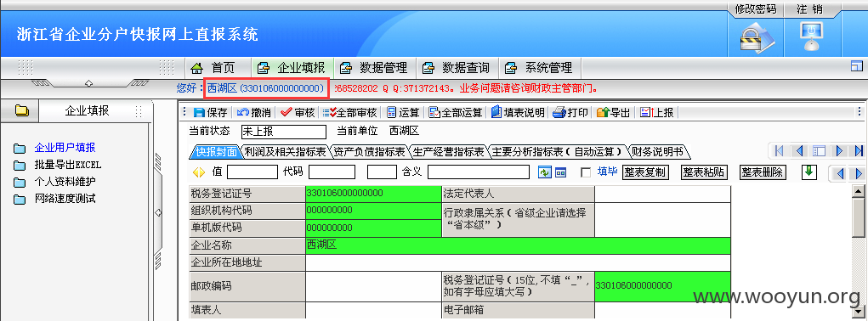
Task: Click the 单机版代码 value cell
Action: (x=373, y=228)
